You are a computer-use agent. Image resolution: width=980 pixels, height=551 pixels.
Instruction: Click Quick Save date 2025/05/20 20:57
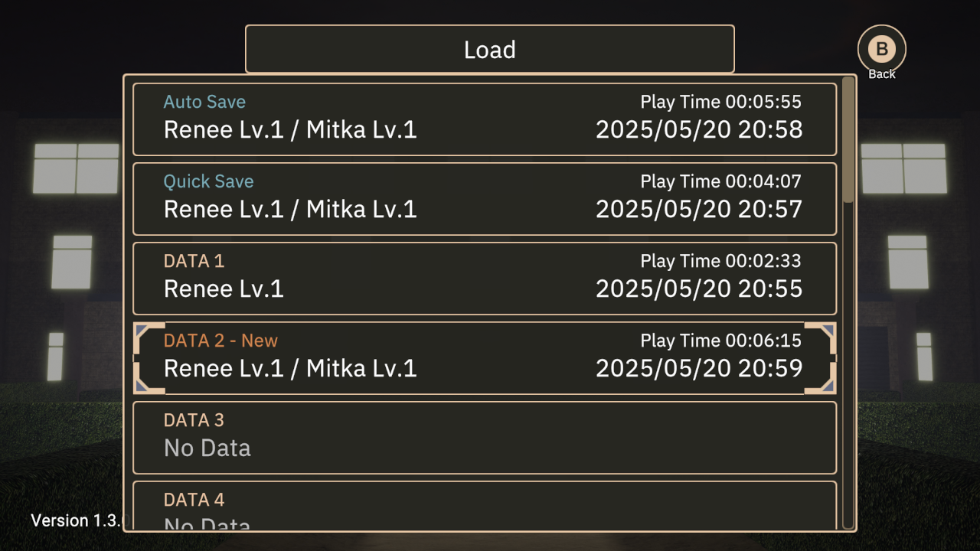point(699,209)
